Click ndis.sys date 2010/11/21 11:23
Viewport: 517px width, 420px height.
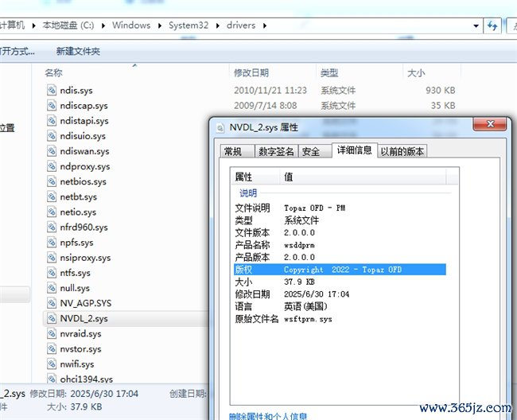pos(270,91)
